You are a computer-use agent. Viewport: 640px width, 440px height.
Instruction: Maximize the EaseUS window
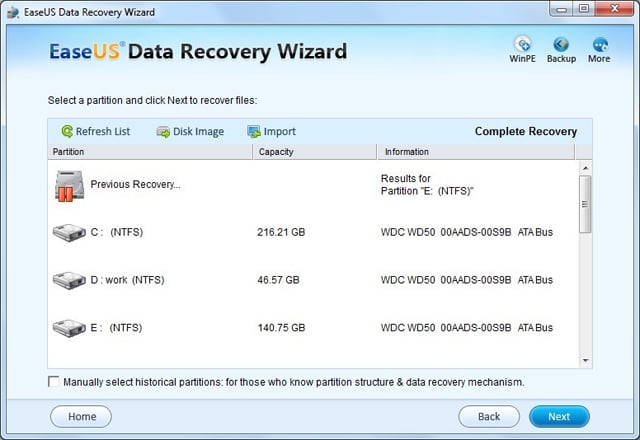584,9
